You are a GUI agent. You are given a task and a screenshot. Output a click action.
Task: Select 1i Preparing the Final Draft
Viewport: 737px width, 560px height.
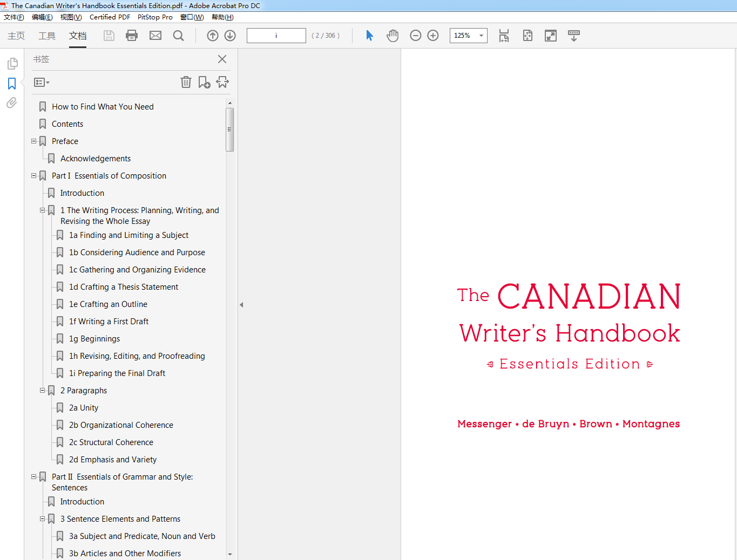tap(117, 373)
